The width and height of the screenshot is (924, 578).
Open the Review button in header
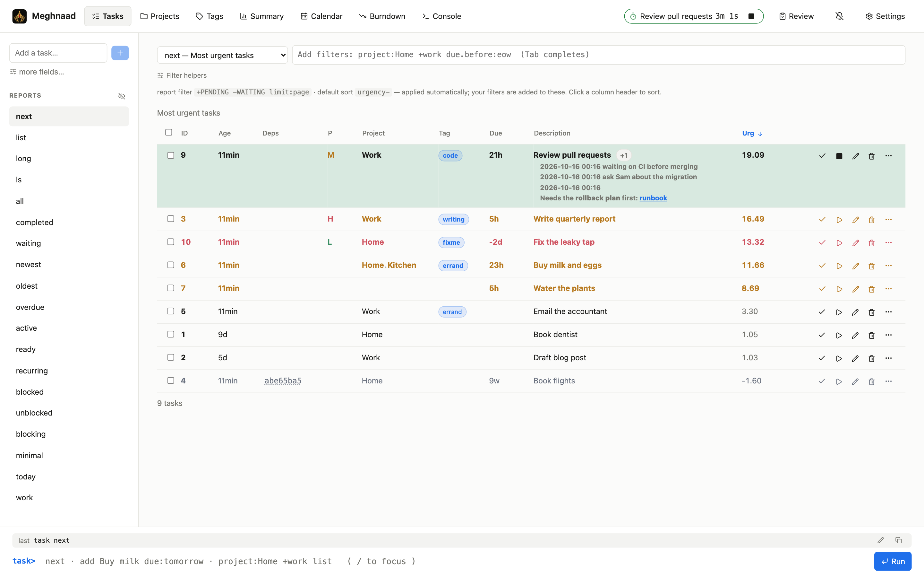pyautogui.click(x=796, y=16)
